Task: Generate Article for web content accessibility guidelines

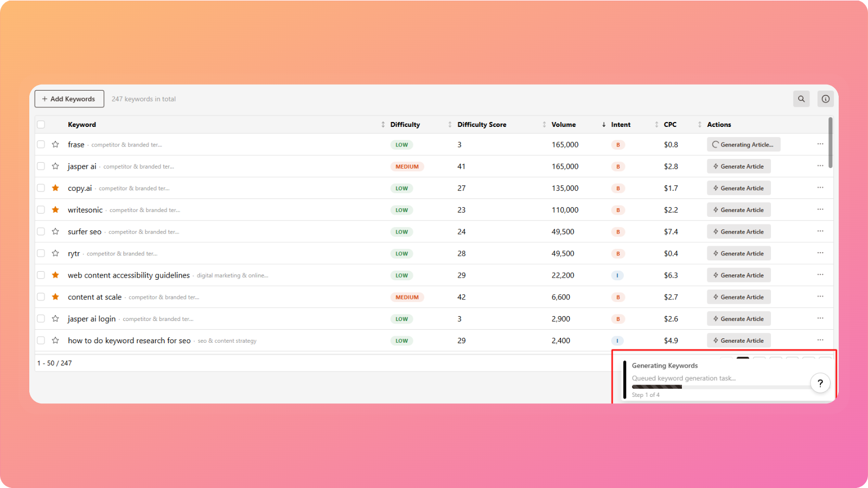Action: (738, 275)
